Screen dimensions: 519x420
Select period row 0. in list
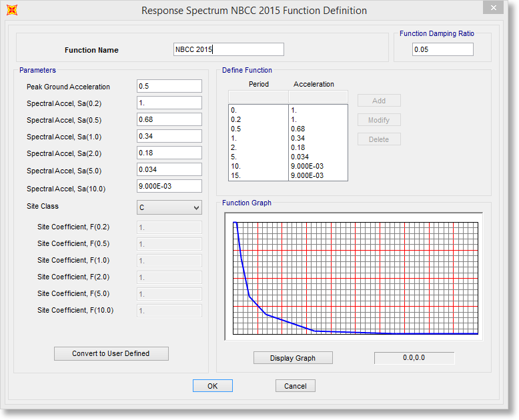[233, 110]
